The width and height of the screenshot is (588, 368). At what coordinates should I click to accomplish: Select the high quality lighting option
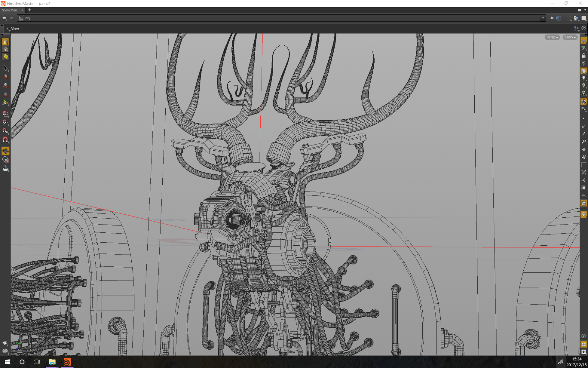click(x=584, y=86)
